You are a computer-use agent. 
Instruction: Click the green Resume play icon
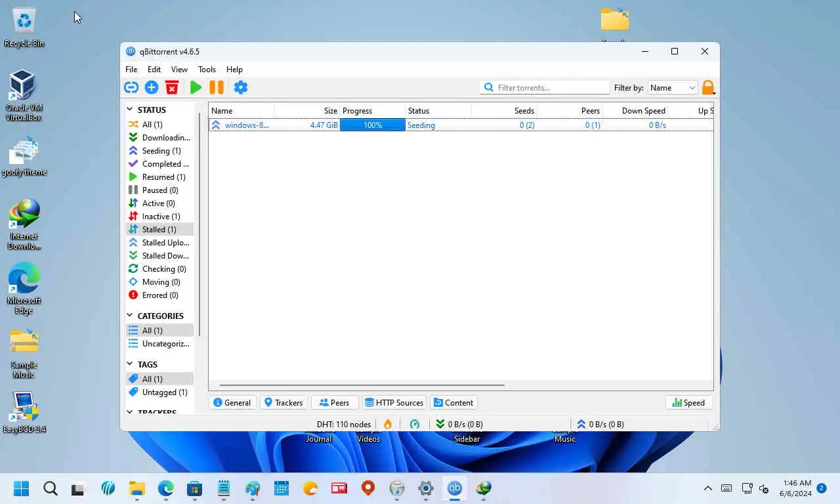click(x=196, y=87)
